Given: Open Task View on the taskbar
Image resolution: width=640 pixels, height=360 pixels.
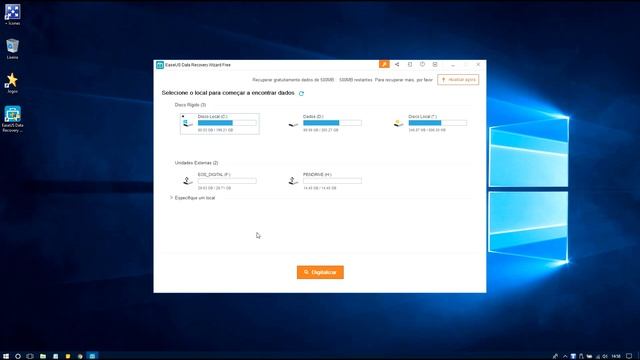Looking at the screenshot, I should click(30, 356).
